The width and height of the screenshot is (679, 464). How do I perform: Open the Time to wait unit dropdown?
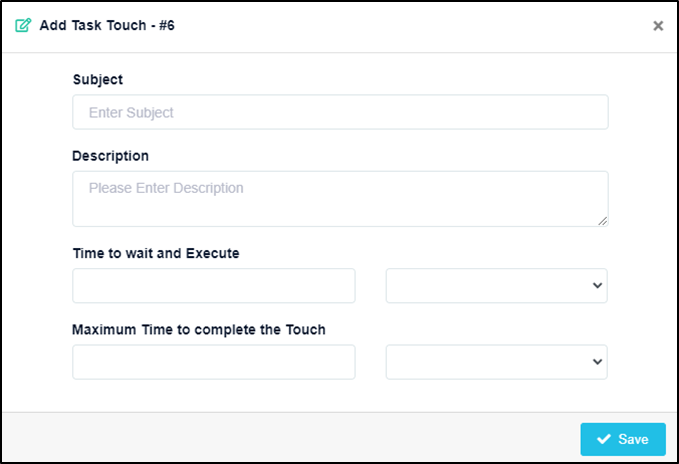pyautogui.click(x=497, y=286)
